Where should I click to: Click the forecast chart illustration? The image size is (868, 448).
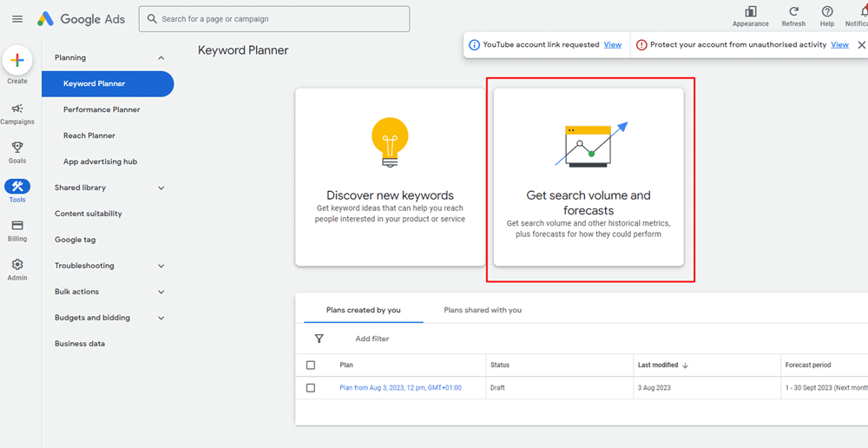point(591,144)
